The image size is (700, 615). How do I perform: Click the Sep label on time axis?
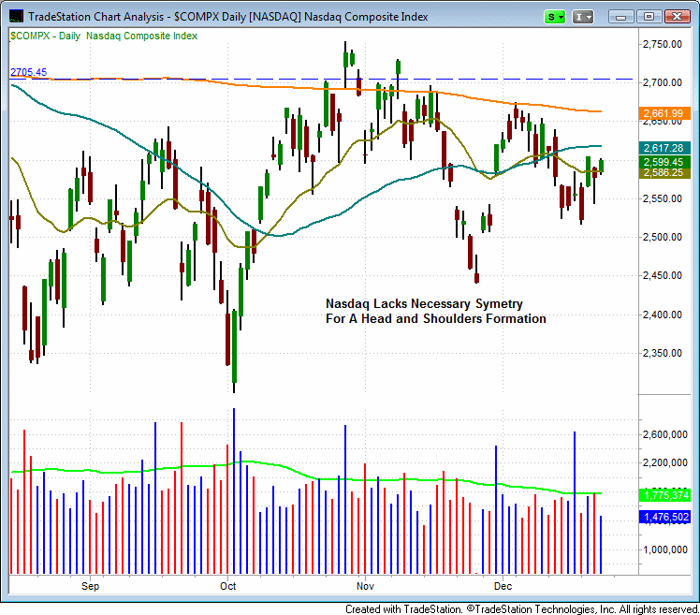90,586
